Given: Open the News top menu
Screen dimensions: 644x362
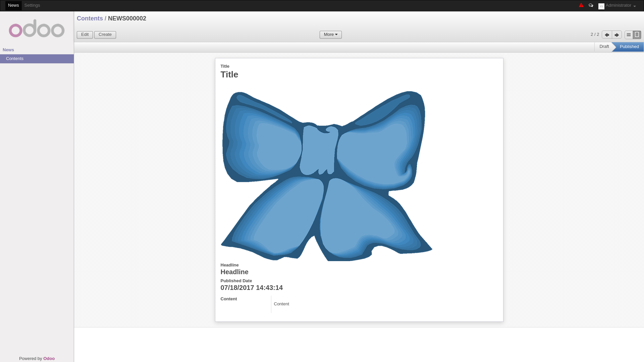Looking at the screenshot, I should (x=13, y=5).
